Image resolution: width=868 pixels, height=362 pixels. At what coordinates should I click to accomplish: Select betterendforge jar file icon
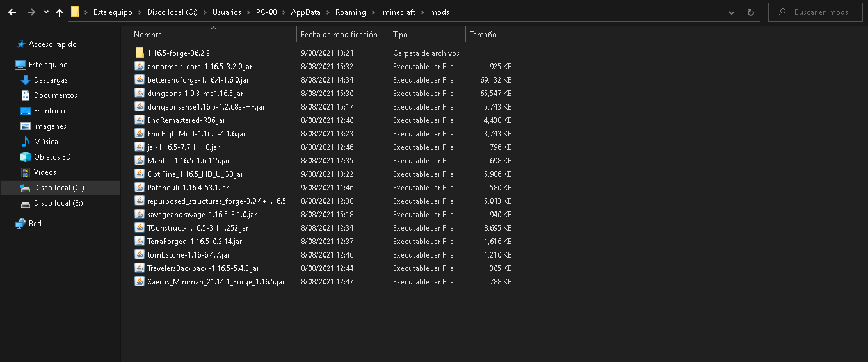tap(140, 79)
